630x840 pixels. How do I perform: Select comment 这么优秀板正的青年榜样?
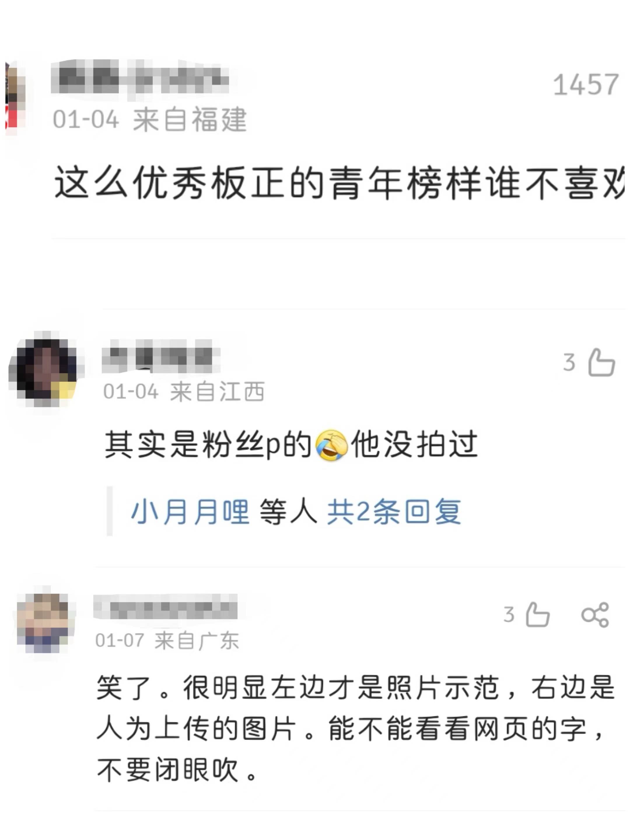pos(339,183)
